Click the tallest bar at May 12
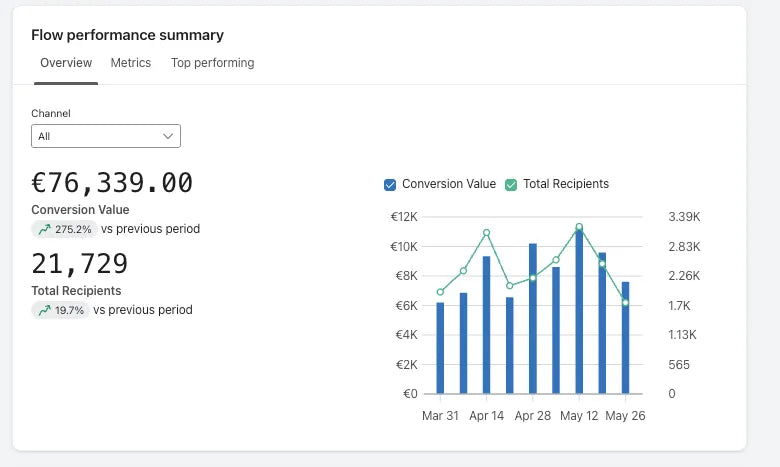This screenshot has width=780, height=467. point(579,311)
